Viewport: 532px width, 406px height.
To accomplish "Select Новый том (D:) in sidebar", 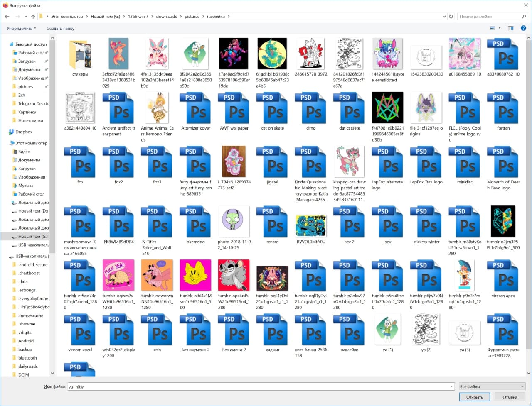I will pos(33,211).
